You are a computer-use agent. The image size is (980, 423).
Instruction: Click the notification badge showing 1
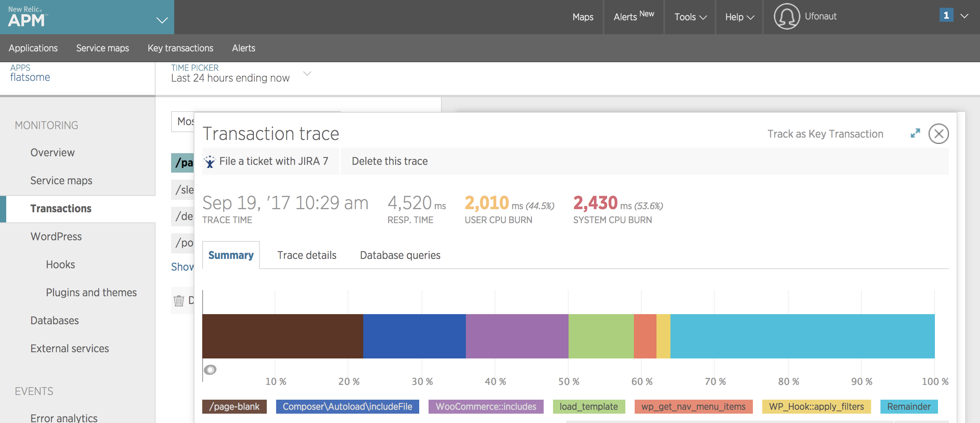tap(946, 15)
